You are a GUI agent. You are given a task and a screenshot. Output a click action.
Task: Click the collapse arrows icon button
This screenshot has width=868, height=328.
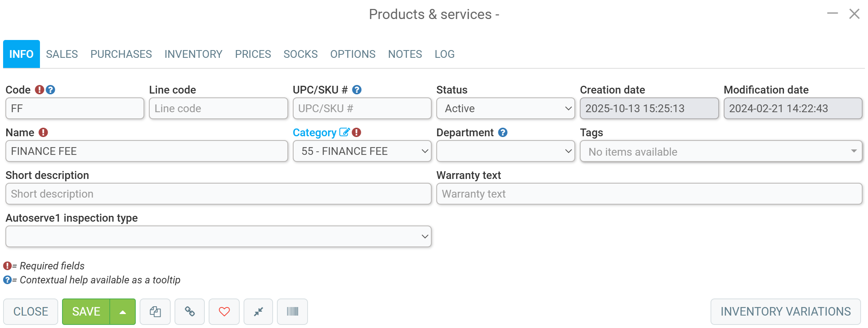pos(258,311)
